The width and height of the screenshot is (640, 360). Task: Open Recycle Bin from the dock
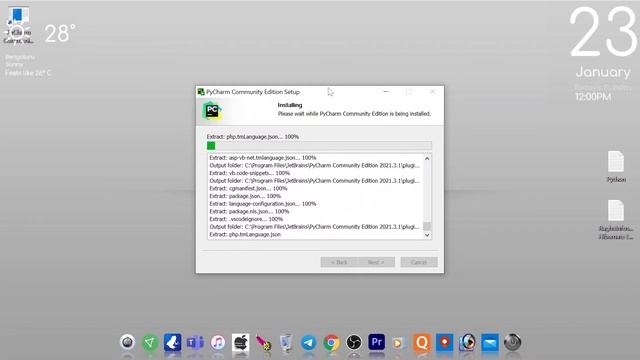click(286, 342)
